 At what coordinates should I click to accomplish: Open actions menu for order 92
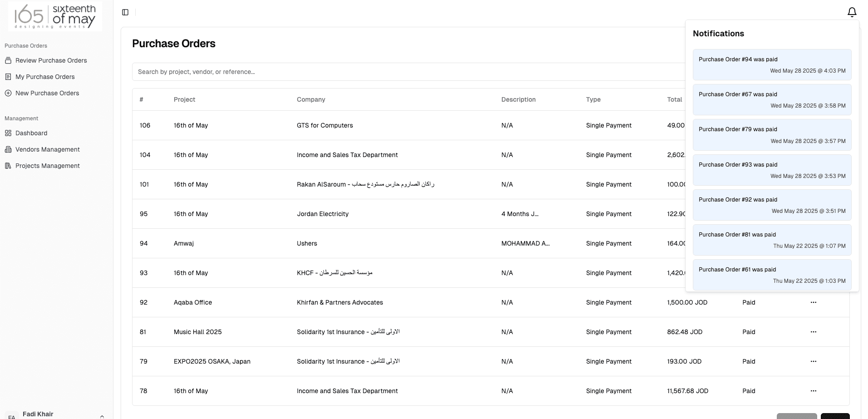813,302
